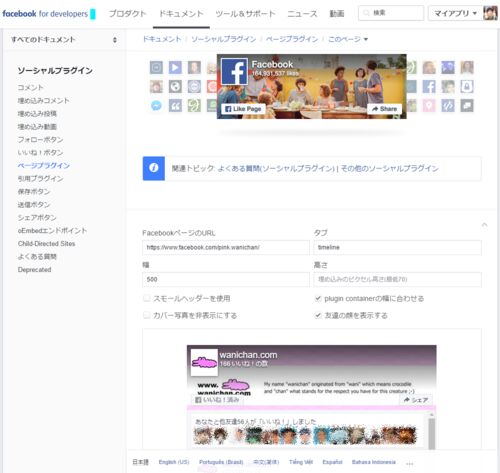The width and height of the screenshot is (500, 473).
Task: Go to the ページプラグイン breadcrumb link
Action: [292, 39]
